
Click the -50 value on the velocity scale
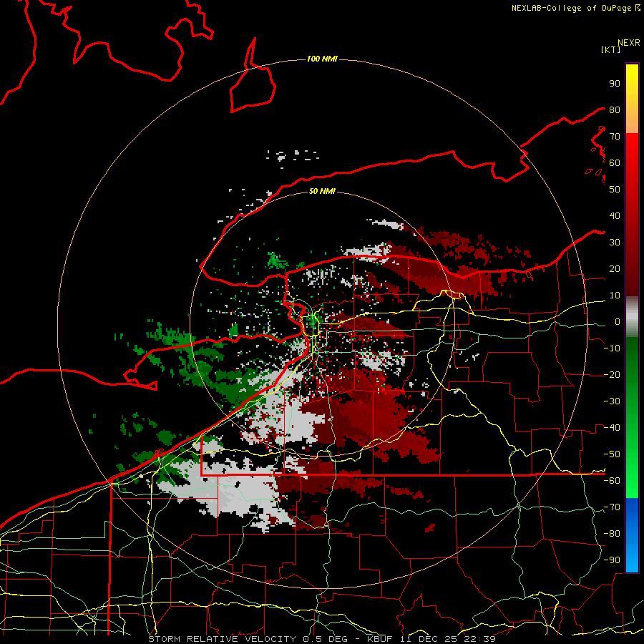612,454
